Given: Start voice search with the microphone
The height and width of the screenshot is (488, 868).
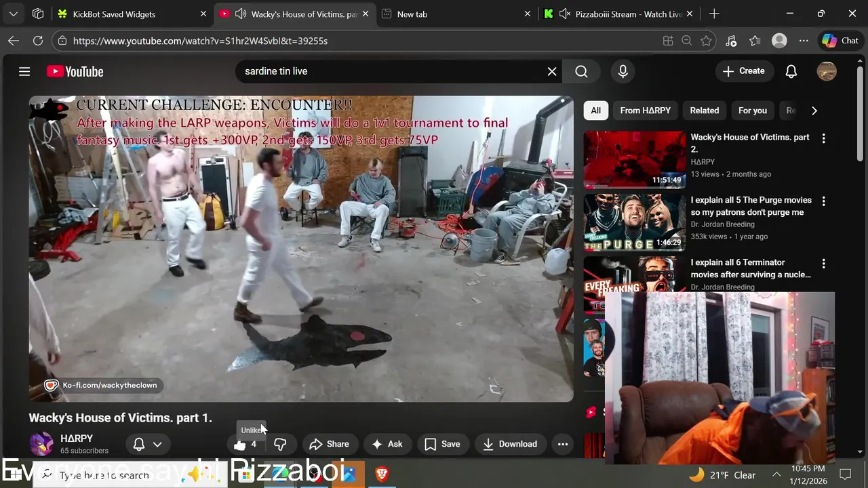Looking at the screenshot, I should pyautogui.click(x=623, y=71).
